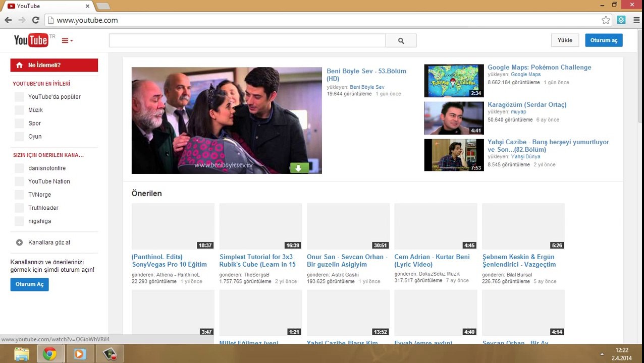Play the featured Beni Böyle Sev video
644x363 pixels.
tap(227, 120)
